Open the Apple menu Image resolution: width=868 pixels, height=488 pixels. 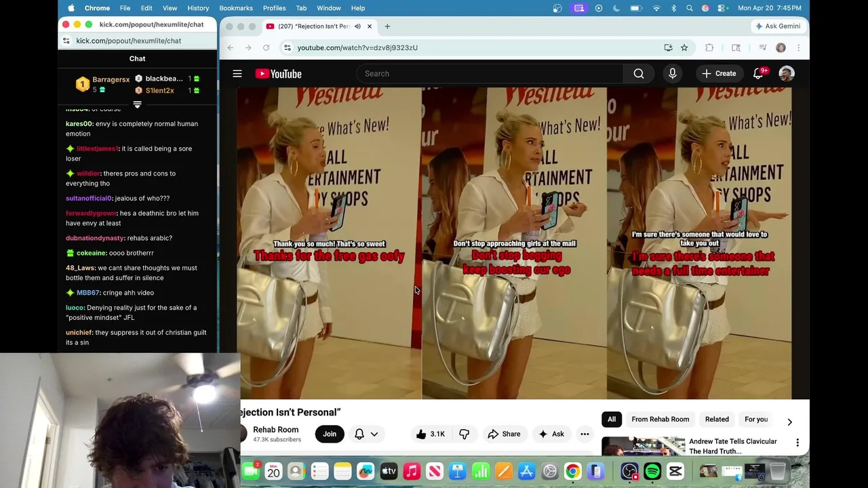[71, 8]
